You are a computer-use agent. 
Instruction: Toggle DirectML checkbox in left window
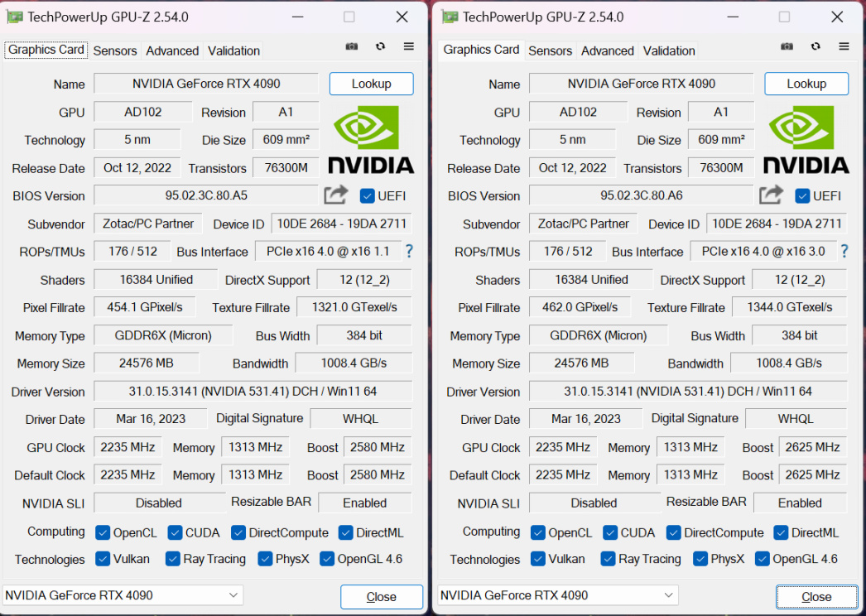pyautogui.click(x=345, y=532)
